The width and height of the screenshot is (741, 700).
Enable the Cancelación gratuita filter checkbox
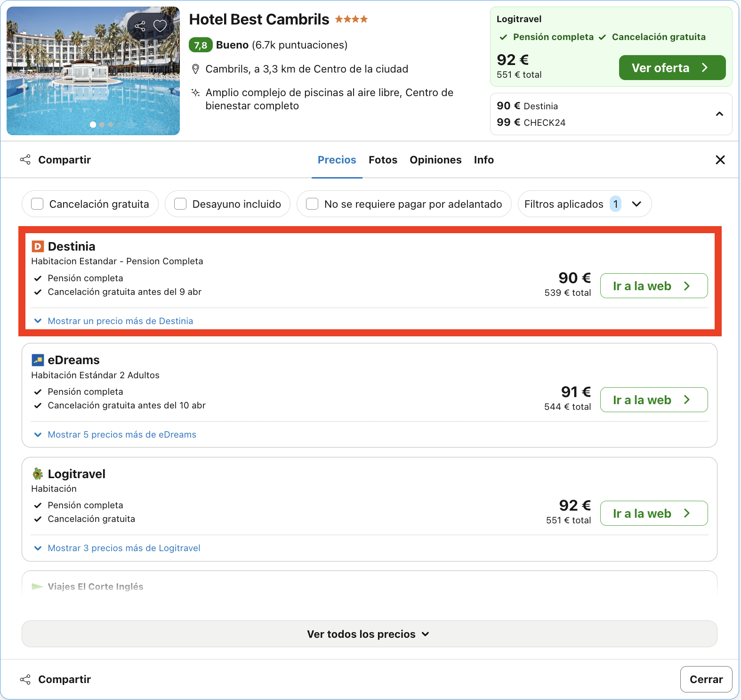37,204
